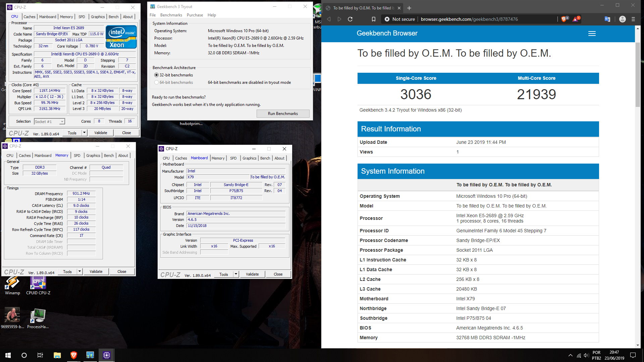The width and height of the screenshot is (644, 362).
Task: Expand Tools dropdown arrow in top CPU-Z window
Action: pyautogui.click(x=85, y=133)
